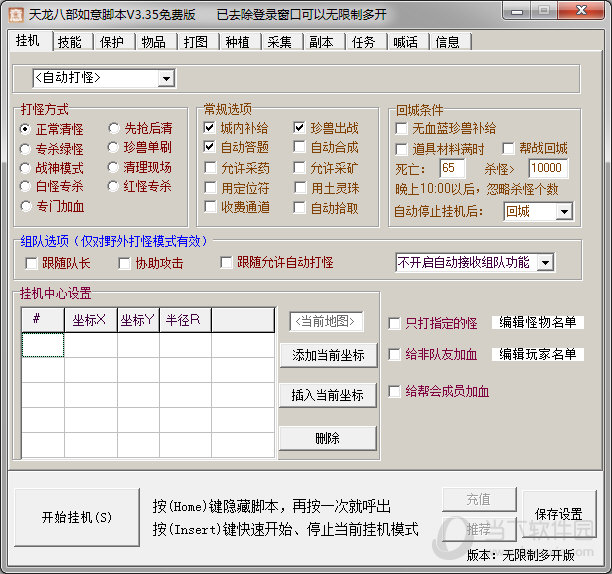The height and width of the screenshot is (574, 612).
Task: Expand 不开启自动接收组队功能 dropdown
Action: [x=545, y=263]
